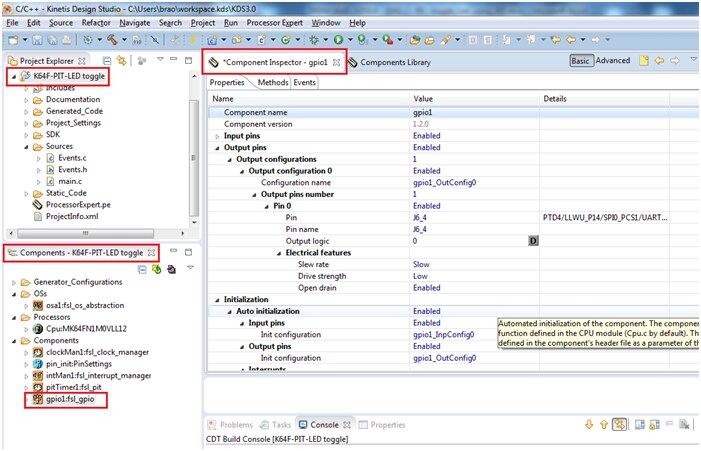Click the Build hammer icon
701x451 pixels.
(x=112, y=40)
